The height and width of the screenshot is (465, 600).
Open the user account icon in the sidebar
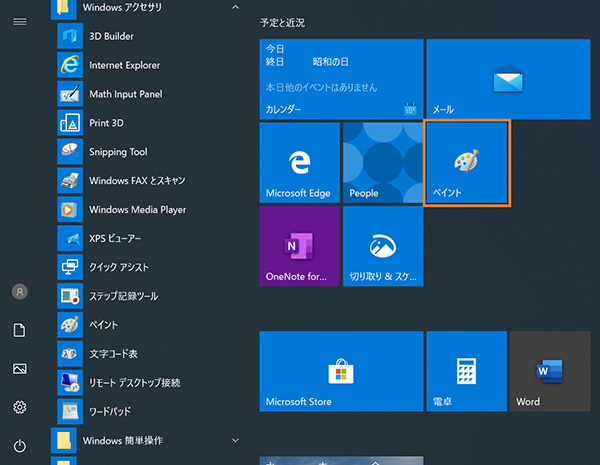click(x=20, y=292)
